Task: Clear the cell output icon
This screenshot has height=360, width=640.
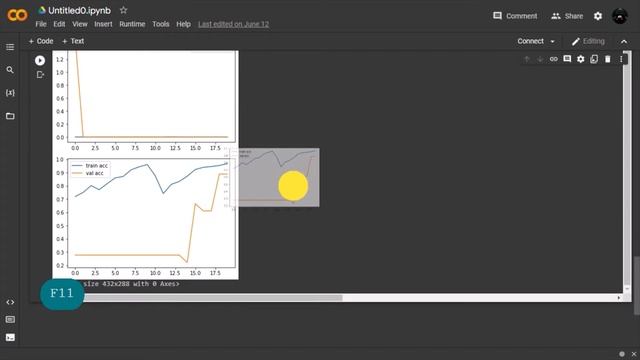Action: tap(40, 75)
